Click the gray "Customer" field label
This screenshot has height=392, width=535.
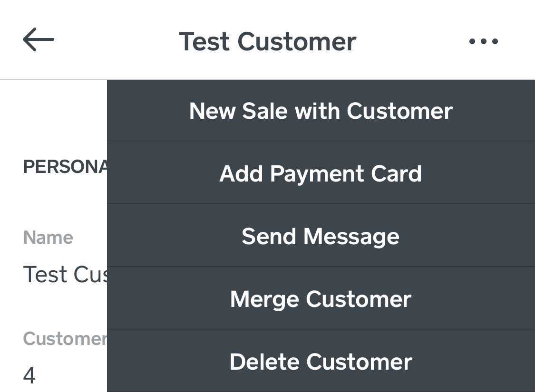pyautogui.click(x=65, y=338)
